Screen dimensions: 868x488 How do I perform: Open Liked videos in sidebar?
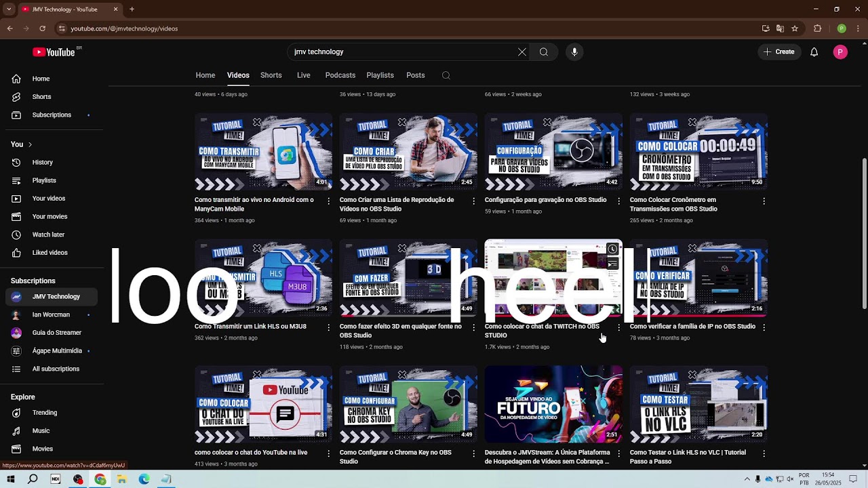(52, 253)
